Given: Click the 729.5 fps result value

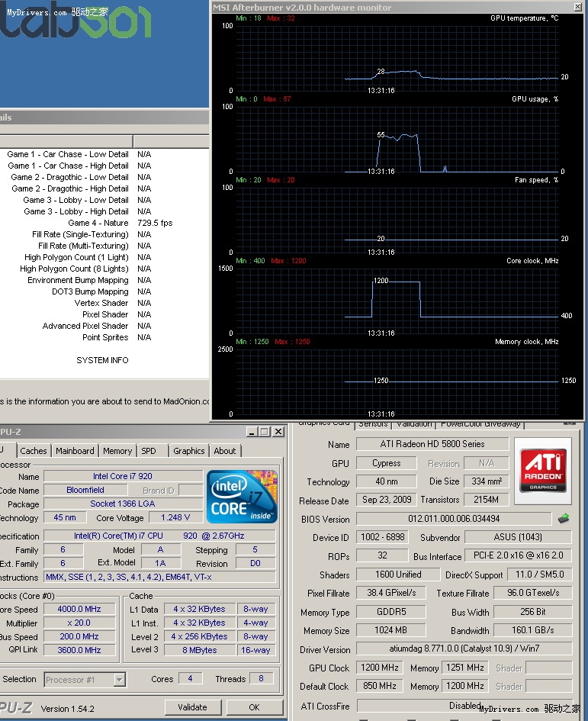Looking at the screenshot, I should pyautogui.click(x=155, y=223).
